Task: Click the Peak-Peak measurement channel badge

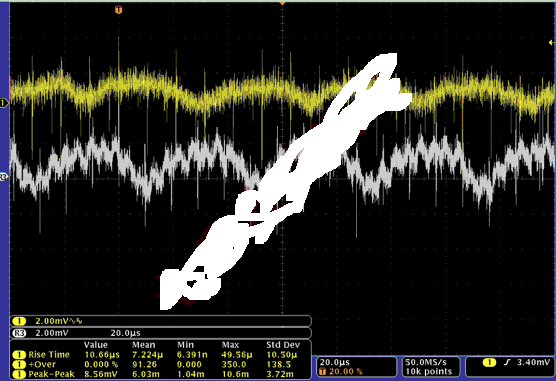Action: click(x=19, y=374)
